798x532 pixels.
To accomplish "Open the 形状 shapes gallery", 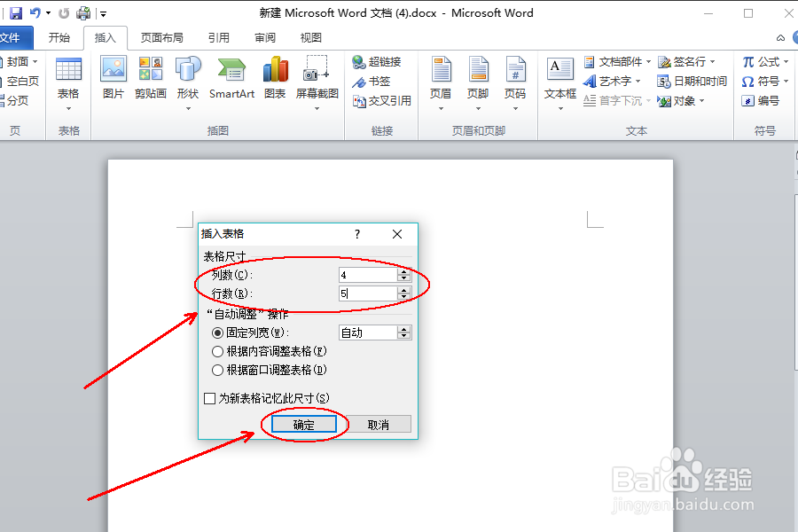I will tap(188, 84).
